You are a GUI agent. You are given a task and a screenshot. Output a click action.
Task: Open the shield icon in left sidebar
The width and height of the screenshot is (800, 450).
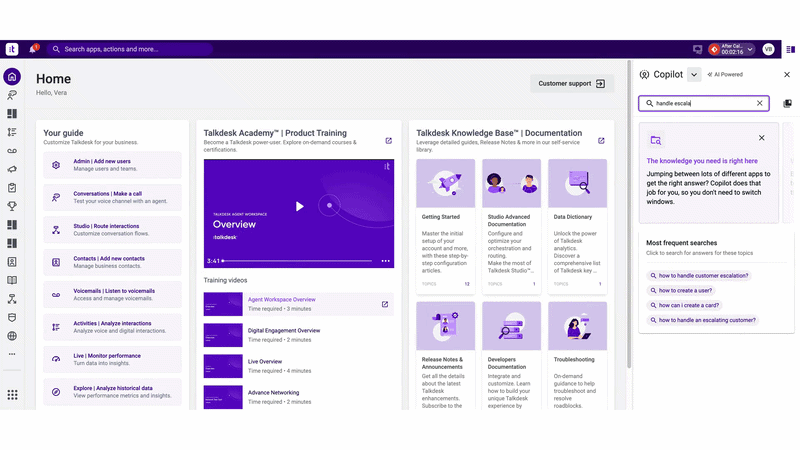pyautogui.click(x=12, y=317)
